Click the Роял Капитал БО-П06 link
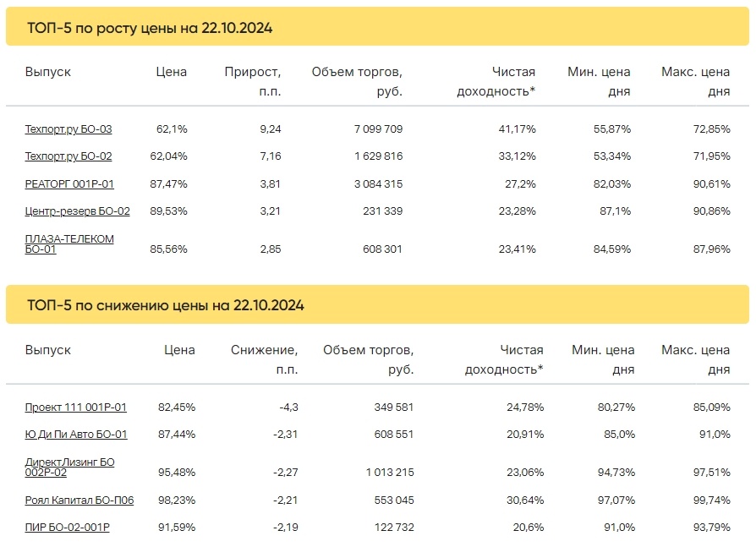The width and height of the screenshot is (756, 547). coord(79,501)
